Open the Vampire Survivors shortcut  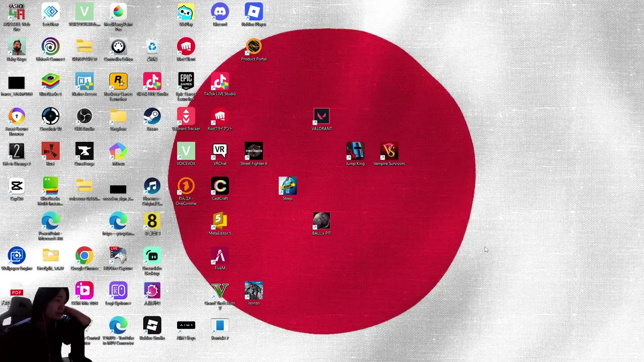(x=389, y=151)
